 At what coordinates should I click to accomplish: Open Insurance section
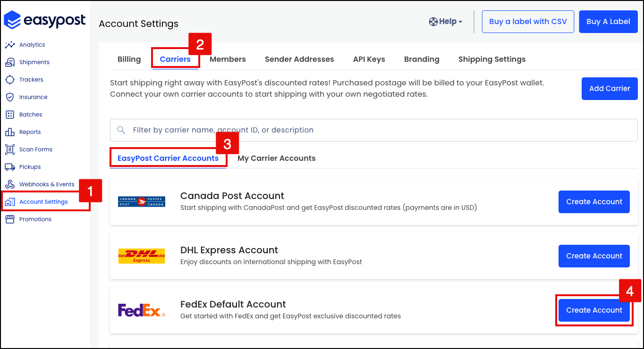[34, 97]
